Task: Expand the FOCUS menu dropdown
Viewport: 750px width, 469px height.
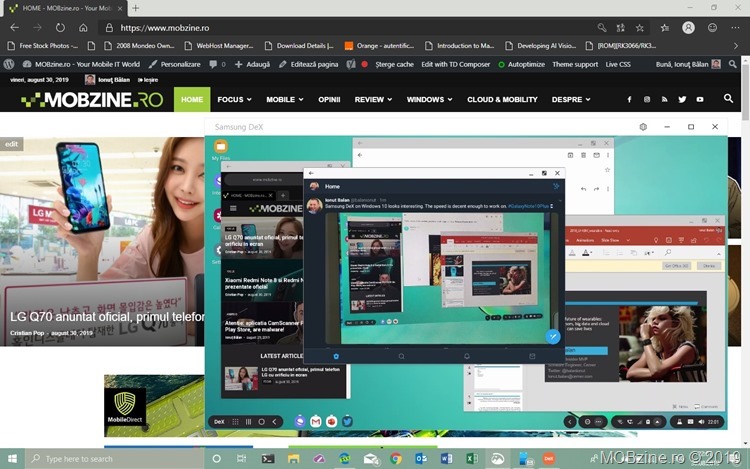Action: coord(234,99)
